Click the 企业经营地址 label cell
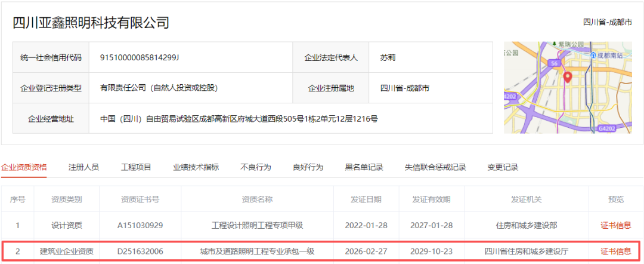The height and width of the screenshot is (264, 644). pos(51,119)
